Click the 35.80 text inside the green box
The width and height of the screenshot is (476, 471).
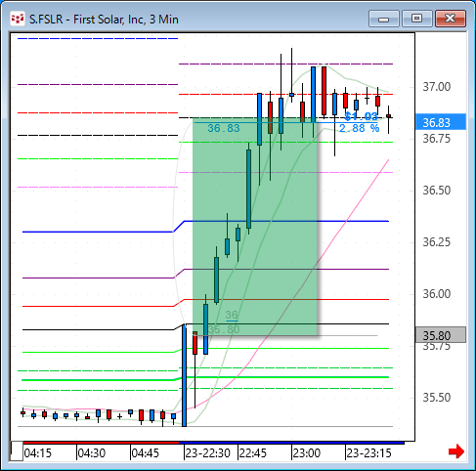[224, 329]
